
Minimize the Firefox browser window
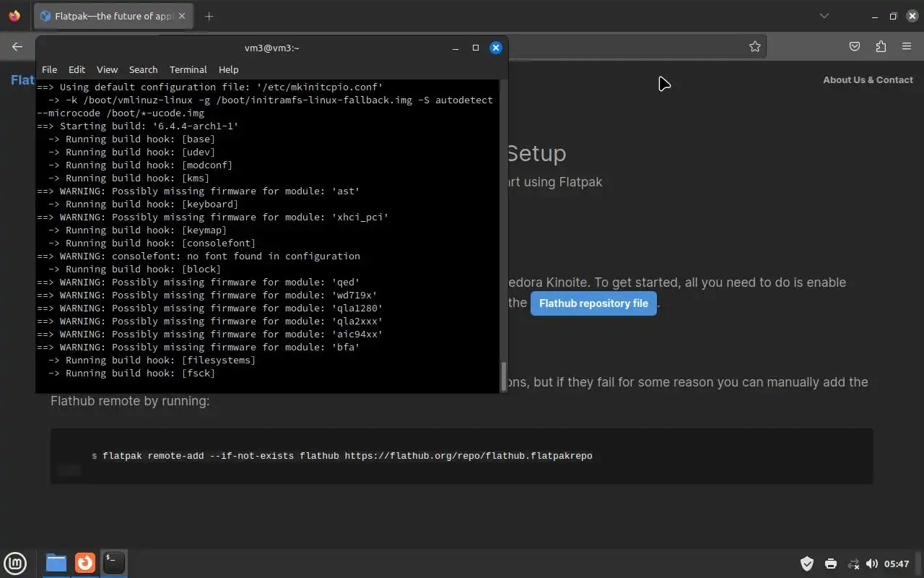[875, 16]
